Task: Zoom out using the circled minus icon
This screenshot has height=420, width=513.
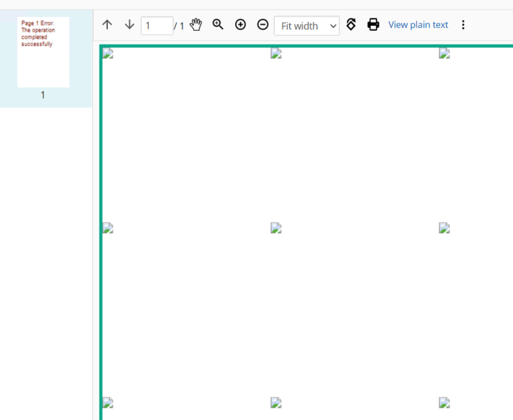Action: pos(262,25)
